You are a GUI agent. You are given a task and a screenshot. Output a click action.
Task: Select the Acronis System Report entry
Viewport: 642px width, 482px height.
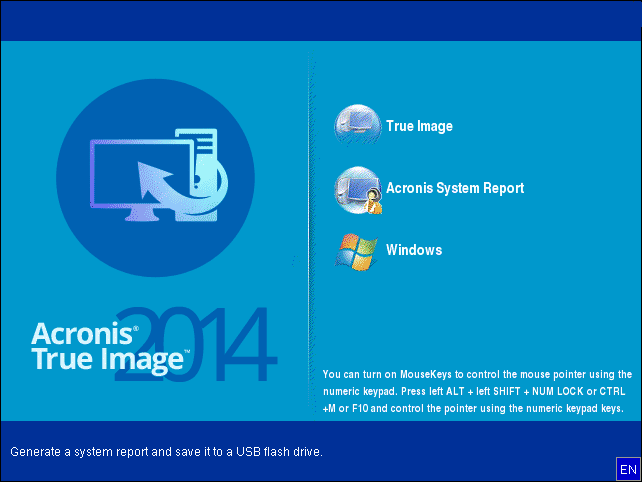pyautogui.click(x=455, y=188)
